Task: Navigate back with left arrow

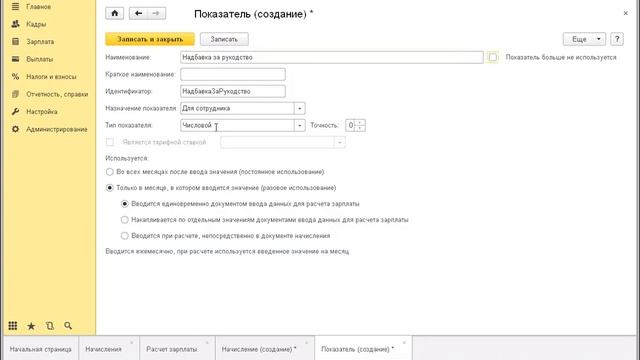Action: tap(138, 13)
